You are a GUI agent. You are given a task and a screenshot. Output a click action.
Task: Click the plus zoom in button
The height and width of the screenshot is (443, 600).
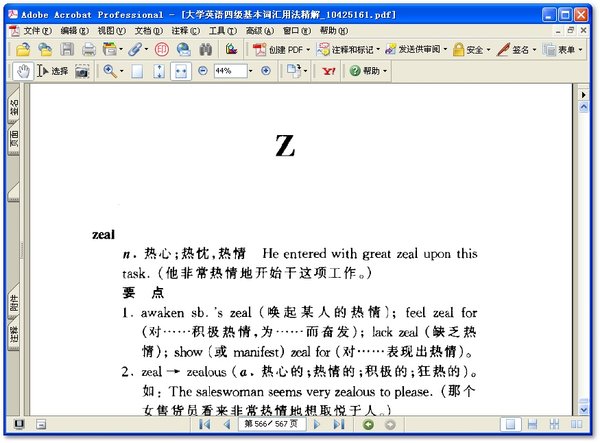click(x=266, y=71)
